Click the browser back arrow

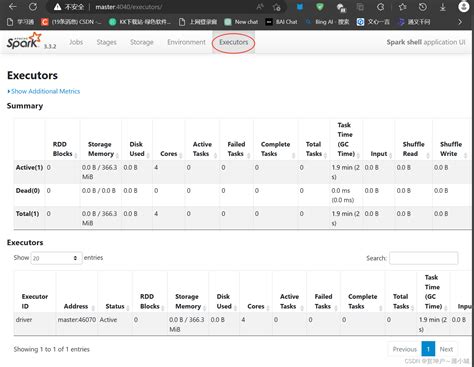click(13, 7)
